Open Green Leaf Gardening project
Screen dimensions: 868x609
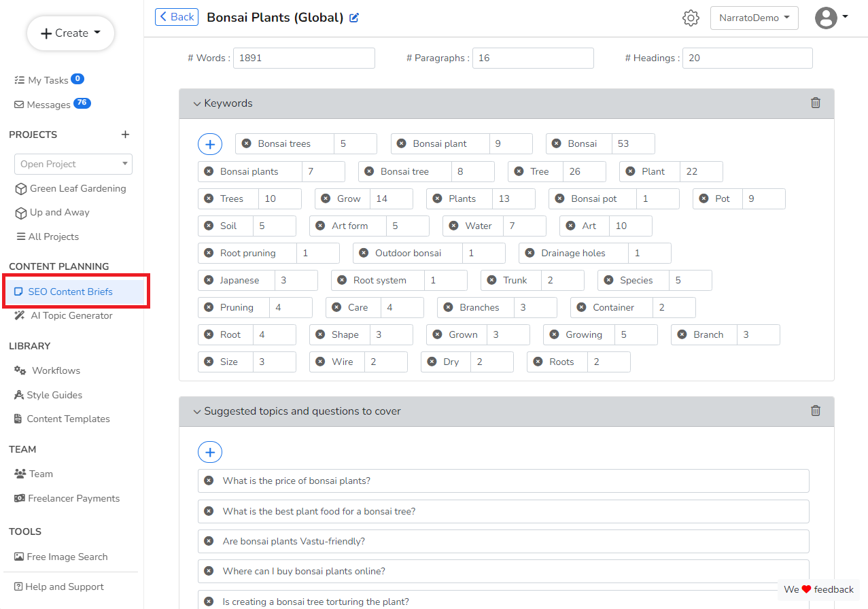[x=71, y=188]
